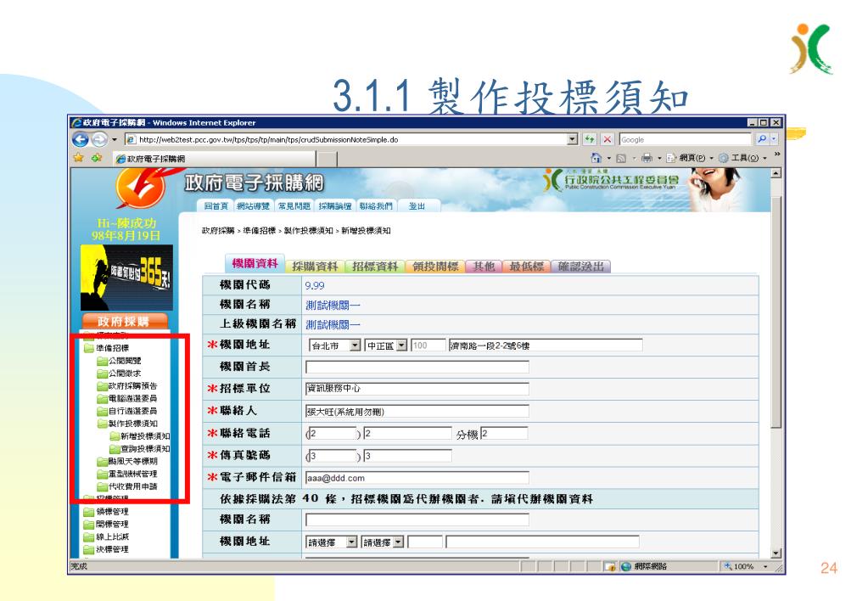Switch to the 招標資料 tab
The image size is (868, 601).
pyautogui.click(x=375, y=267)
